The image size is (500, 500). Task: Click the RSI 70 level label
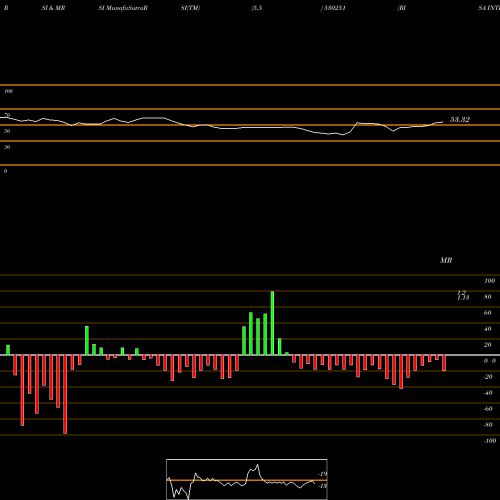pos(7,115)
